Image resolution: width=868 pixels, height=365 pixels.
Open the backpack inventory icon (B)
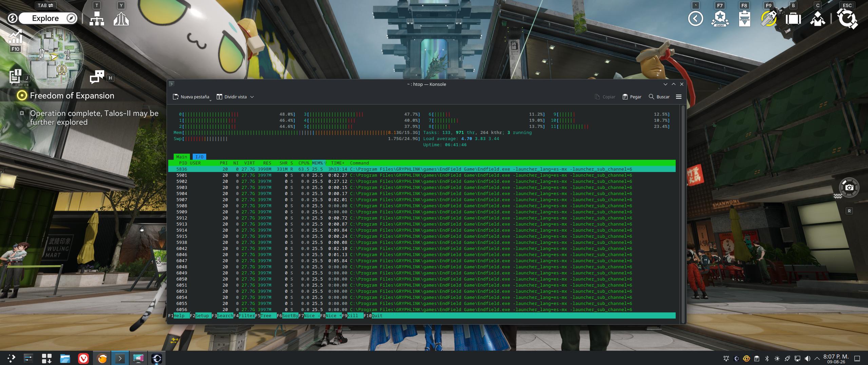click(793, 19)
